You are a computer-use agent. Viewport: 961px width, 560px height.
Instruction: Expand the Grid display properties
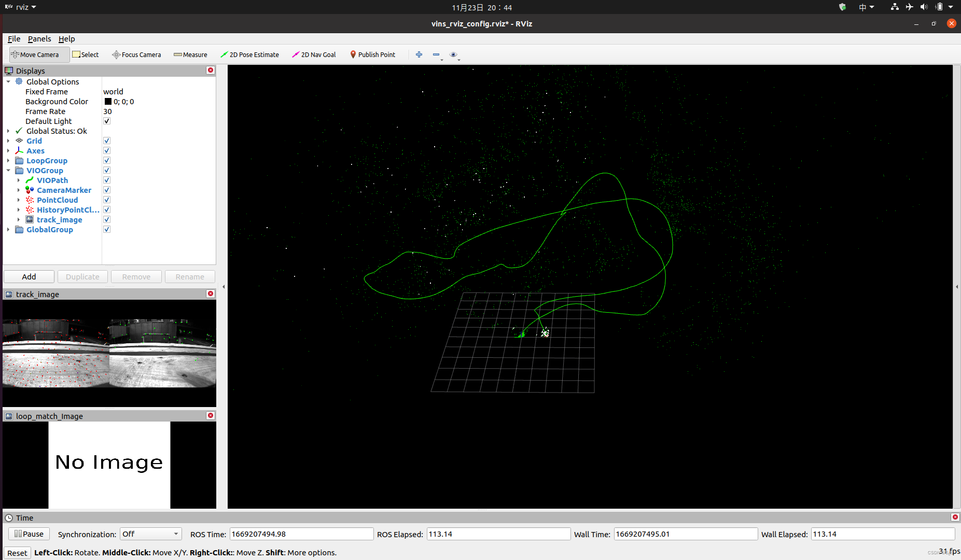coord(8,141)
